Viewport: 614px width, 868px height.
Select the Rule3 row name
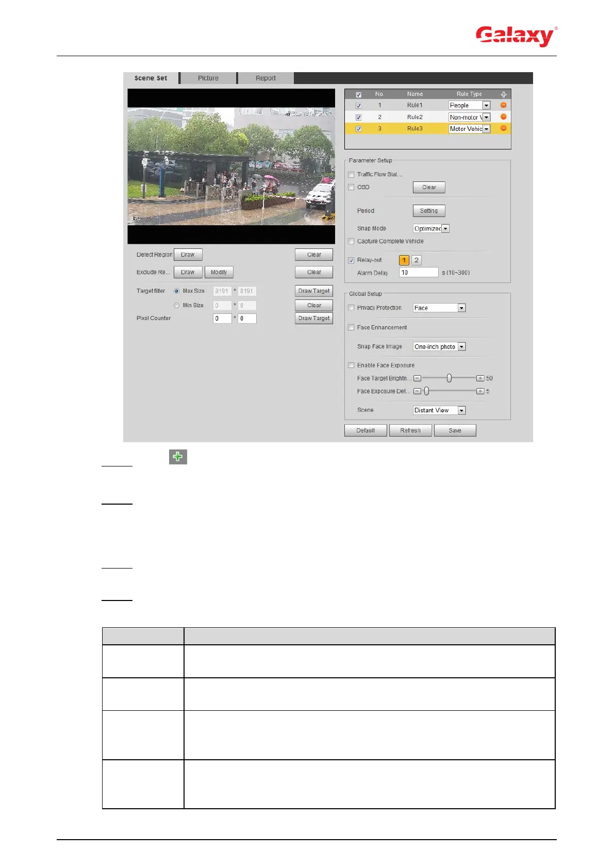click(414, 128)
